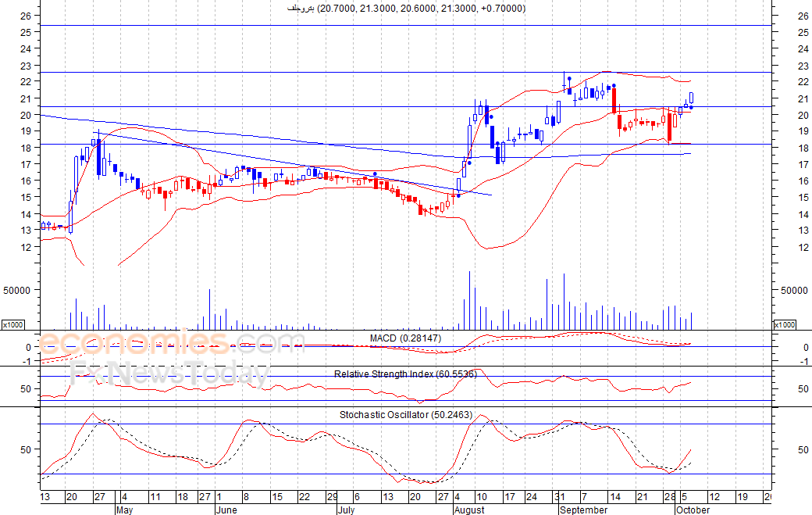
Task: Click the 12 price label on left axis
Action: [26, 247]
